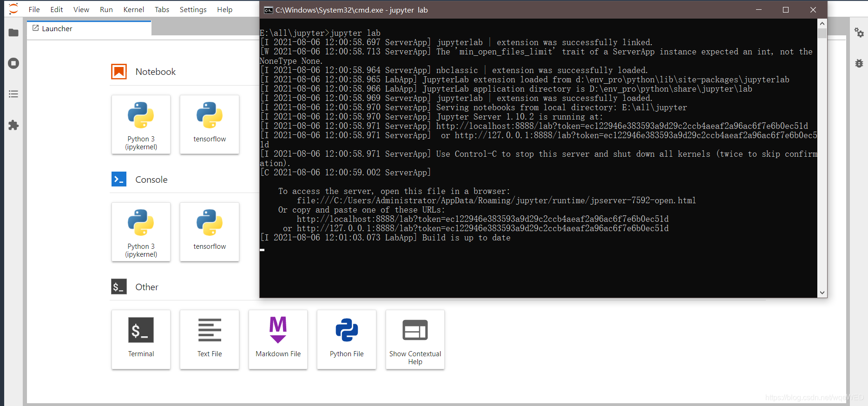Image resolution: width=868 pixels, height=406 pixels.
Task: Click cmd window scrollbar up arrow
Action: pos(822,23)
